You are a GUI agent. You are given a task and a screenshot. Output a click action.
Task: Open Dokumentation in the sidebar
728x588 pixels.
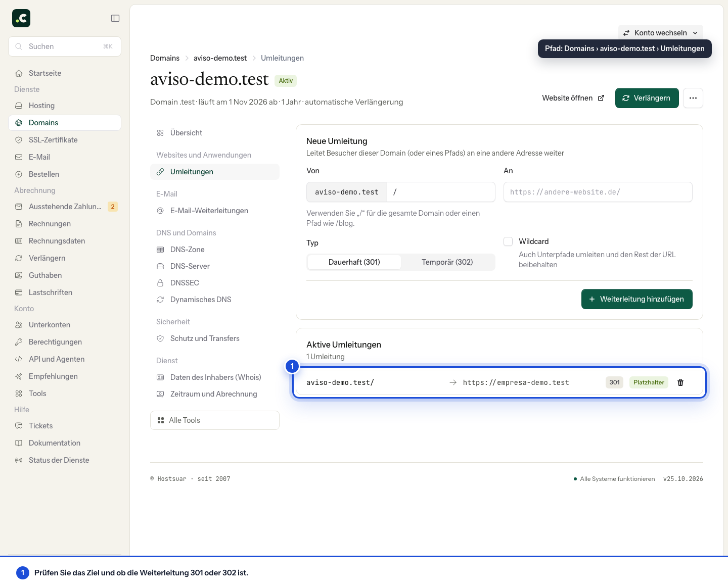coord(65,443)
